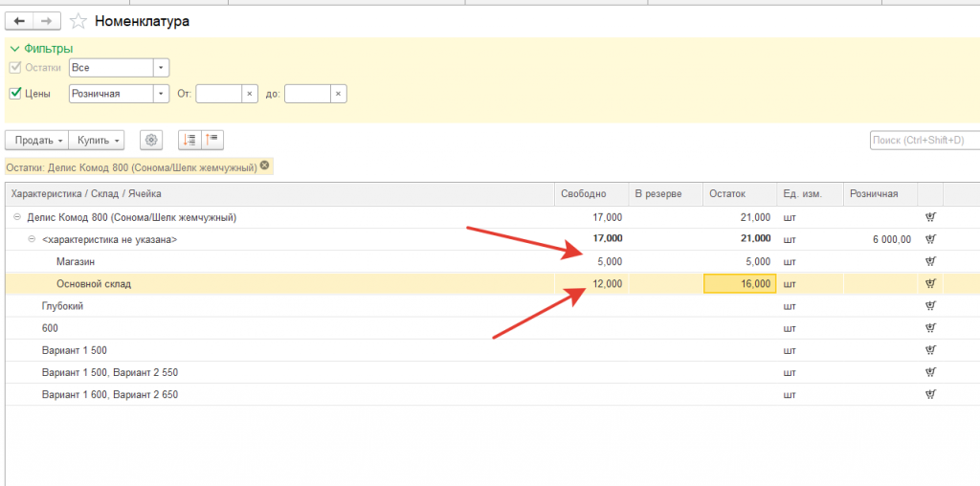The image size is (980, 486).
Task: Go forward with the right arrow button
Action: point(46,21)
